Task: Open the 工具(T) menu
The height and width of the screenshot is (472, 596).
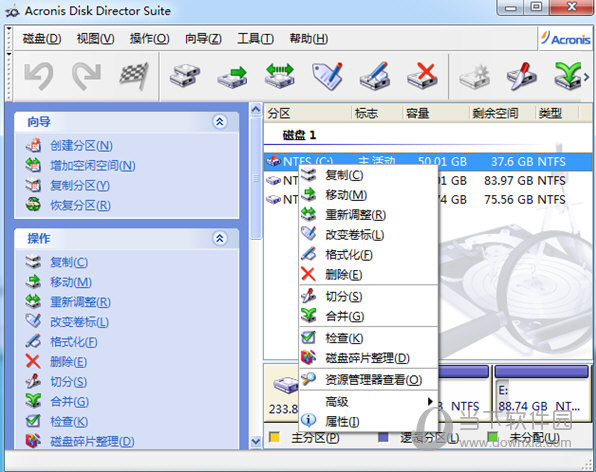Action: point(255,38)
